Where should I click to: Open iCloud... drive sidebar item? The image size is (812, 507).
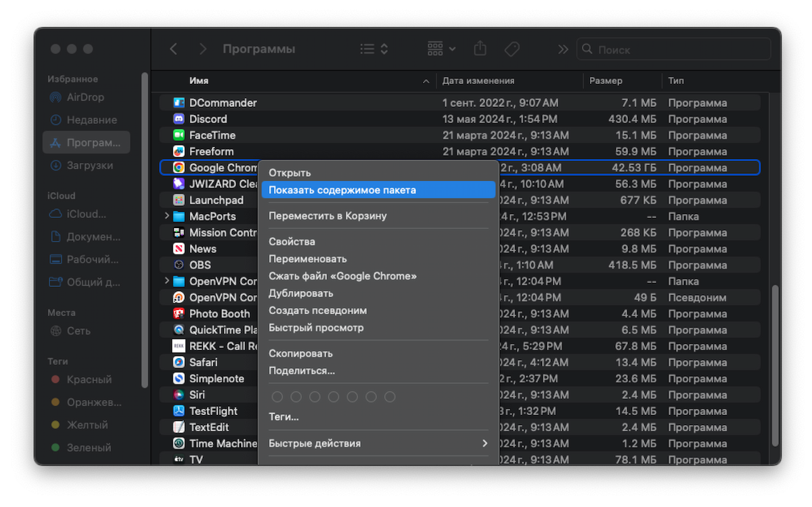[x=86, y=214]
